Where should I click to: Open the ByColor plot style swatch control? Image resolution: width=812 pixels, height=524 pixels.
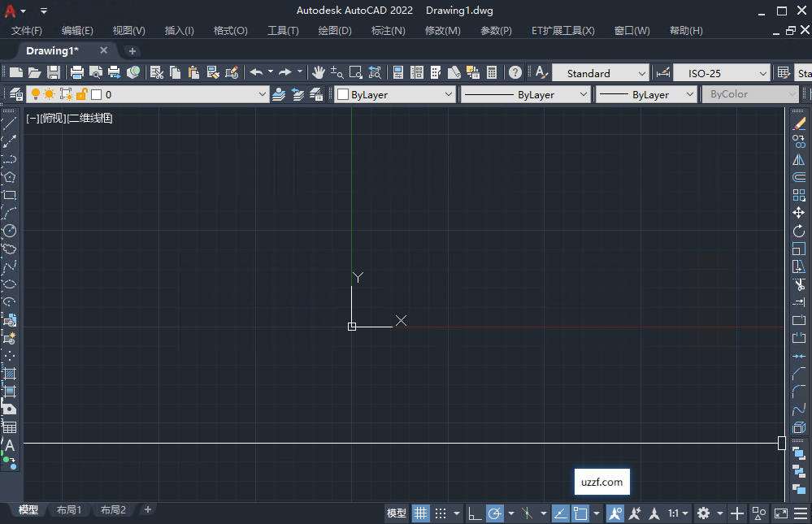[x=749, y=94]
